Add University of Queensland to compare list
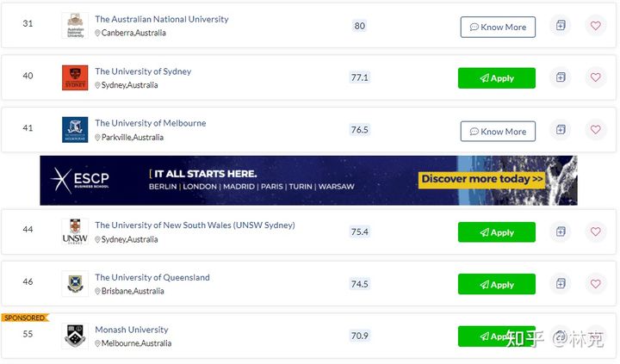 coord(561,284)
